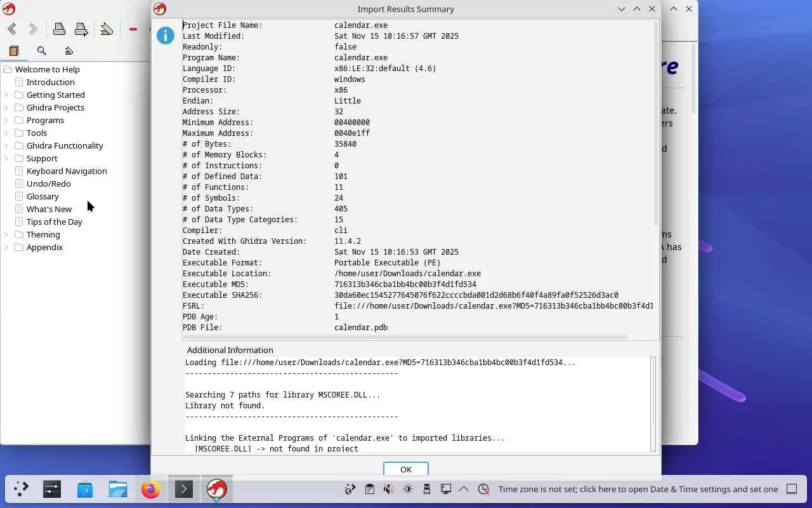Click the Language ID value x86:LE:32:default (4.6)
The height and width of the screenshot is (508, 812).
[385, 69]
